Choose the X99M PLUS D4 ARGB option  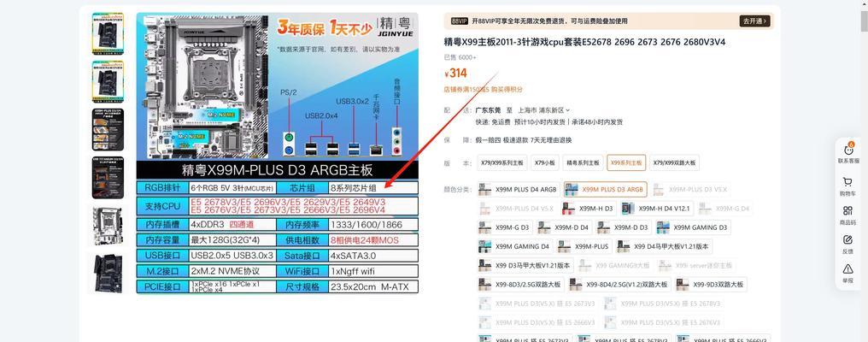(x=519, y=190)
